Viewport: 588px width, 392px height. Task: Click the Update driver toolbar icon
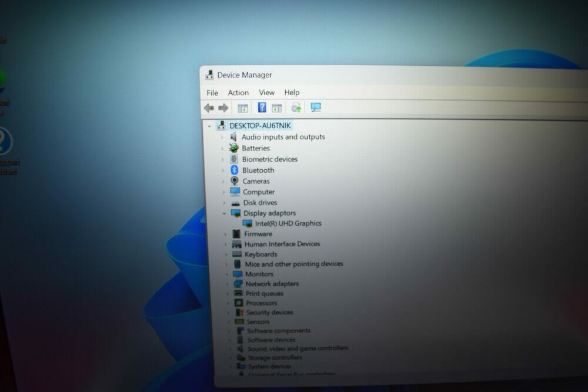[296, 108]
